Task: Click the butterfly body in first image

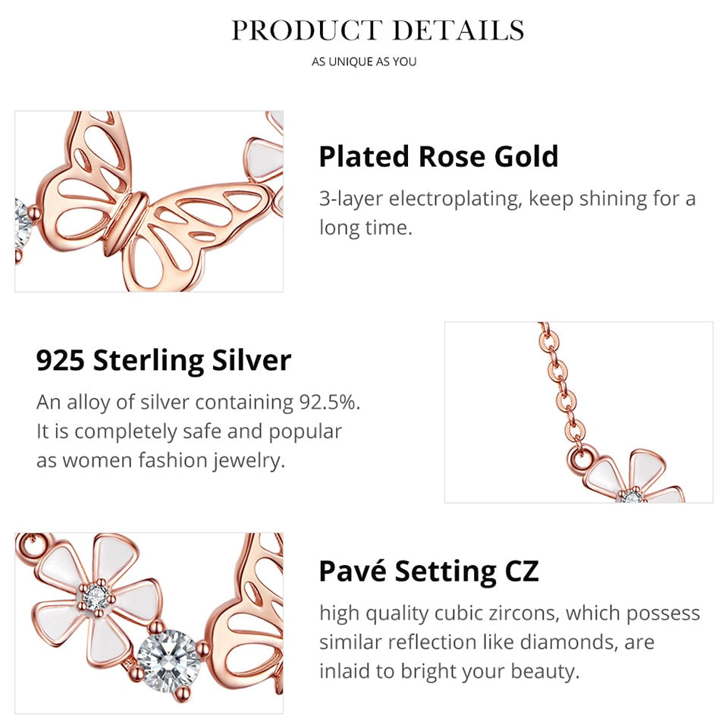Action: (x=125, y=223)
